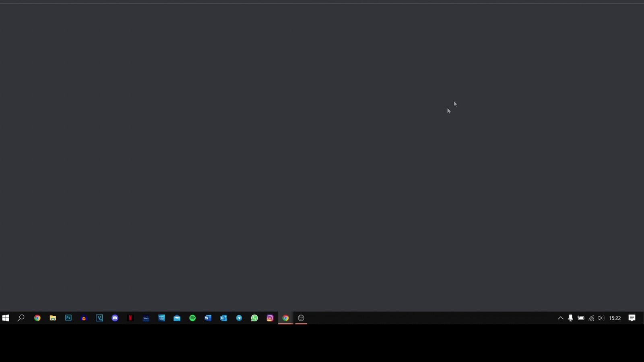Open File Explorer from the taskbar
Viewport: 644px width, 362px height.
pos(53,318)
